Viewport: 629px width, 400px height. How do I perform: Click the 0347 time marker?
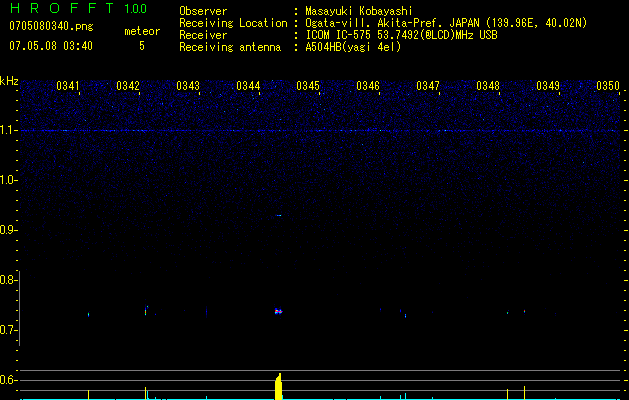[428, 85]
